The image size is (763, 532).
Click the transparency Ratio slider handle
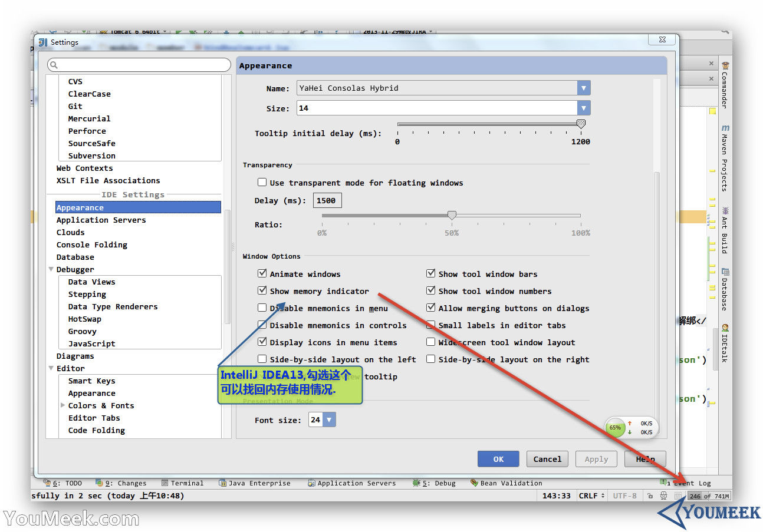tap(452, 216)
